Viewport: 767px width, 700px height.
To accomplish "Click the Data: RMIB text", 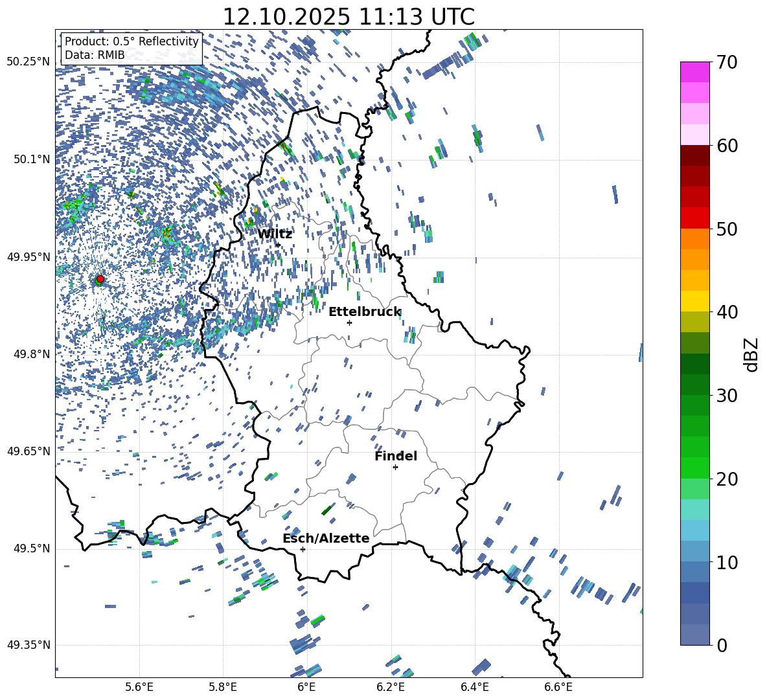I will [95, 55].
